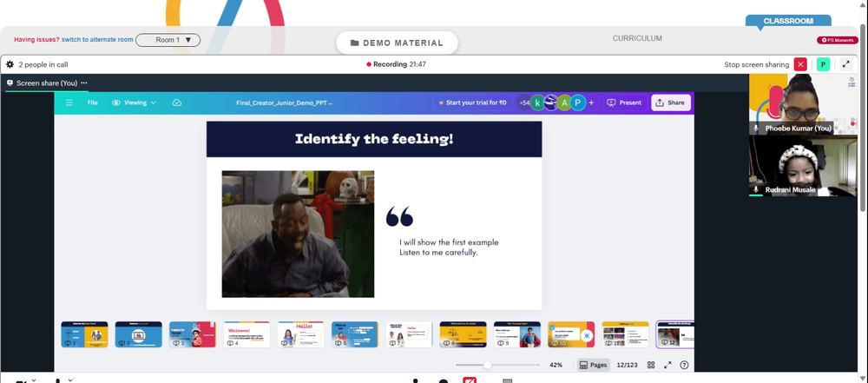Open the CLASSROOM tab
This screenshot has width=868, height=383.
pos(788,21)
